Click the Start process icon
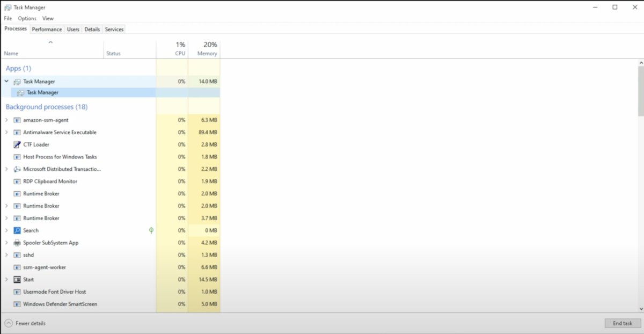Image resolution: width=644 pixels, height=334 pixels. [x=17, y=280]
